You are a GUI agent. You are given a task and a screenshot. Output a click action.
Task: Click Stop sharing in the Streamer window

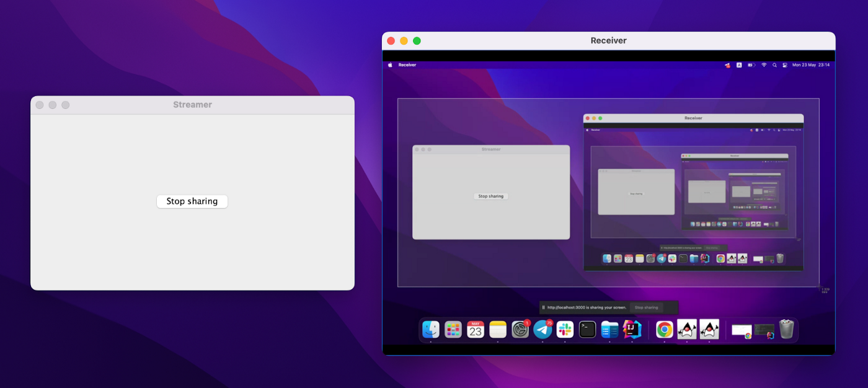point(192,201)
